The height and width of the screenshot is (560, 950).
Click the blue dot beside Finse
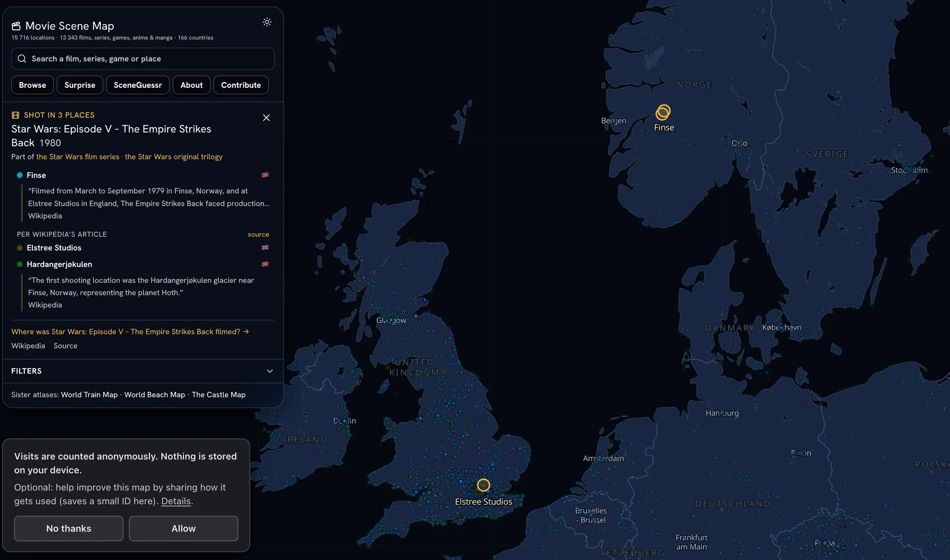tap(19, 175)
